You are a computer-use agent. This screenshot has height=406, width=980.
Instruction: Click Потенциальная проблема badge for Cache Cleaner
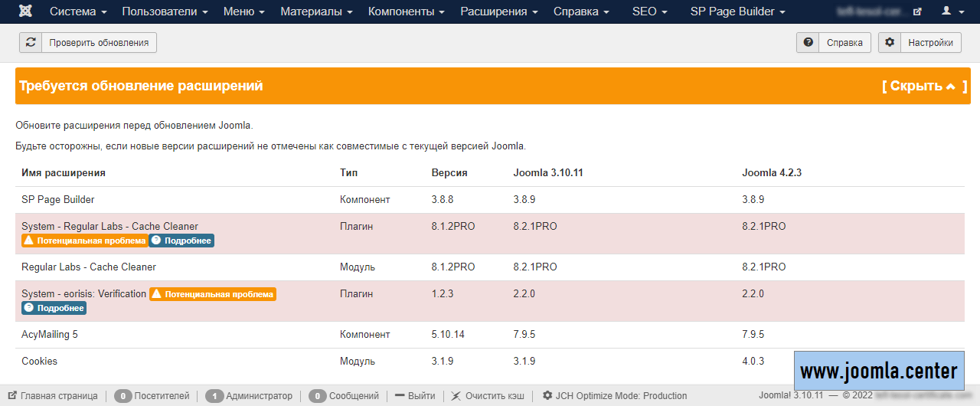click(84, 241)
